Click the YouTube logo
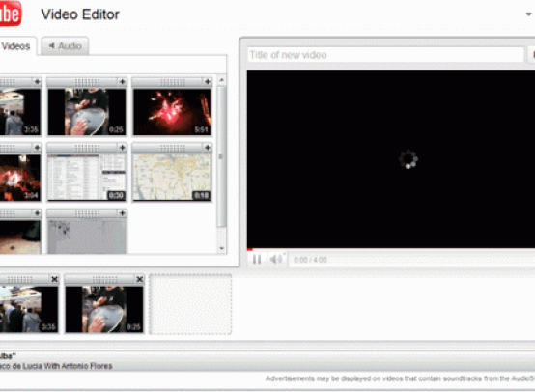The image size is (535, 392). [11, 13]
